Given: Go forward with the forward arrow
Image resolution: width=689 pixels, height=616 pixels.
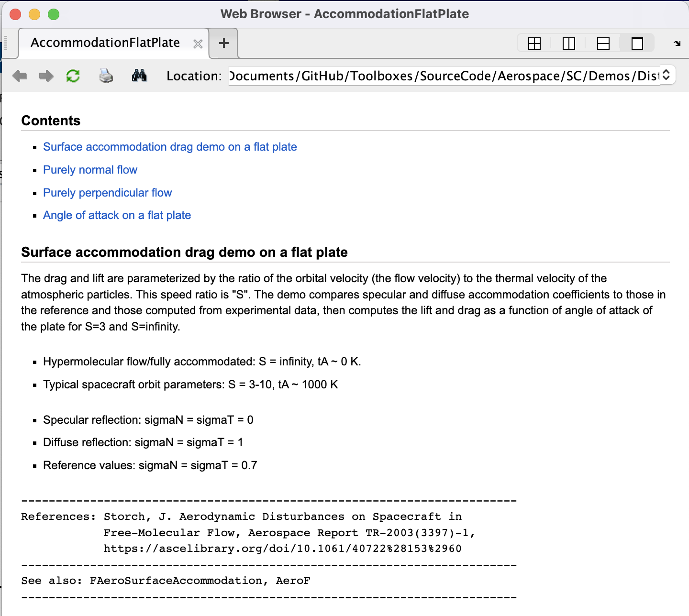Looking at the screenshot, I should 46,76.
